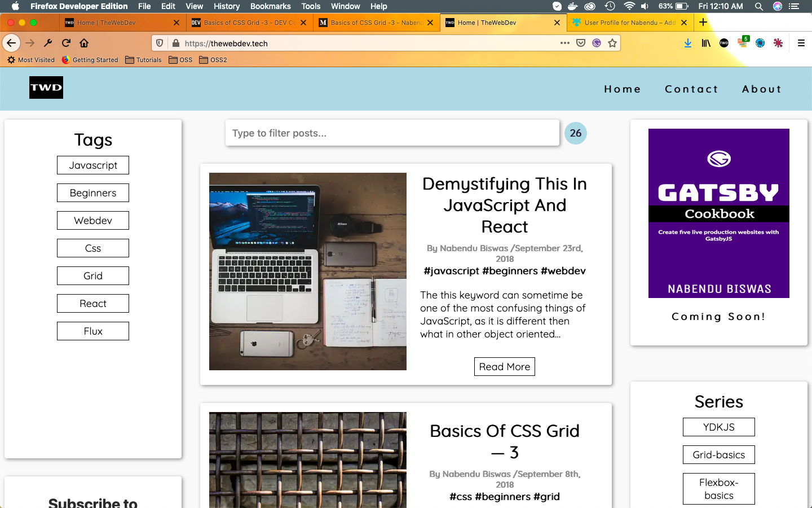The height and width of the screenshot is (508, 812).
Task: Open the Firefox hamburger menu
Action: tap(801, 43)
